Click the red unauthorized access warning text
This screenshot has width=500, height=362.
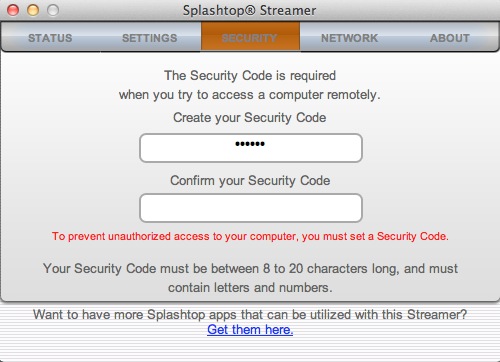click(x=250, y=236)
